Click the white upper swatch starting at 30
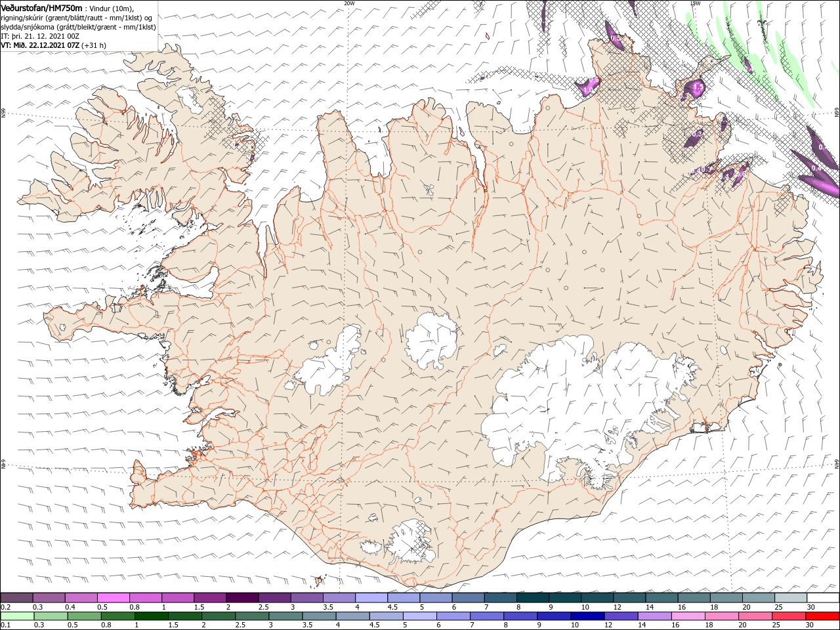The width and height of the screenshot is (840, 630). (823, 598)
